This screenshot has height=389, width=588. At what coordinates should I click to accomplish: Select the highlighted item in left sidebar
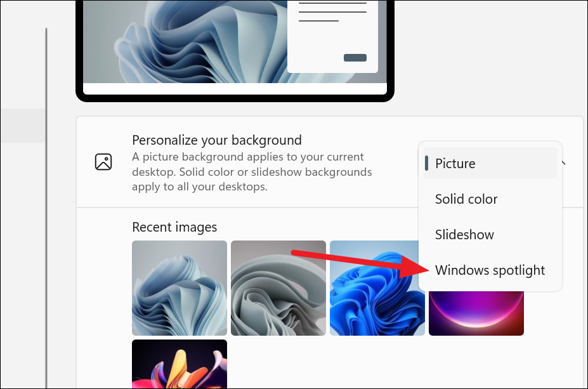pos(22,126)
